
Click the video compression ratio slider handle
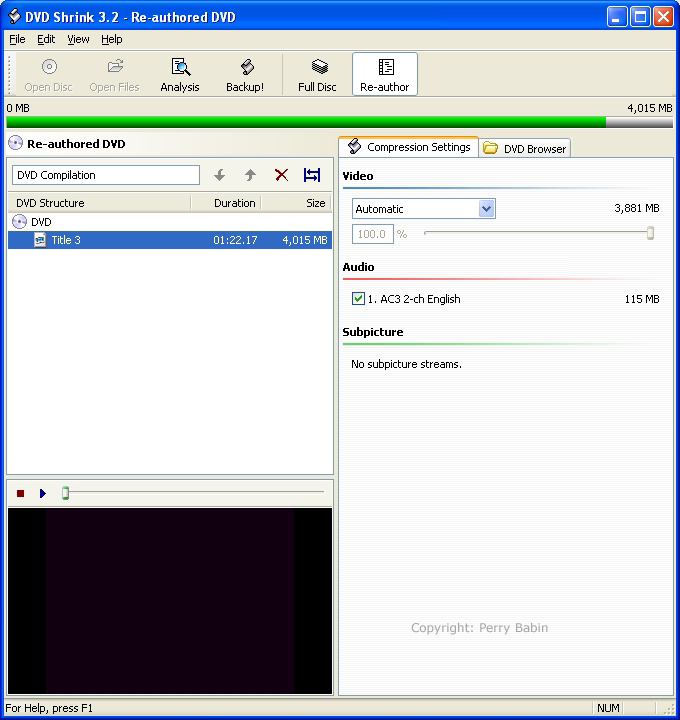click(650, 233)
